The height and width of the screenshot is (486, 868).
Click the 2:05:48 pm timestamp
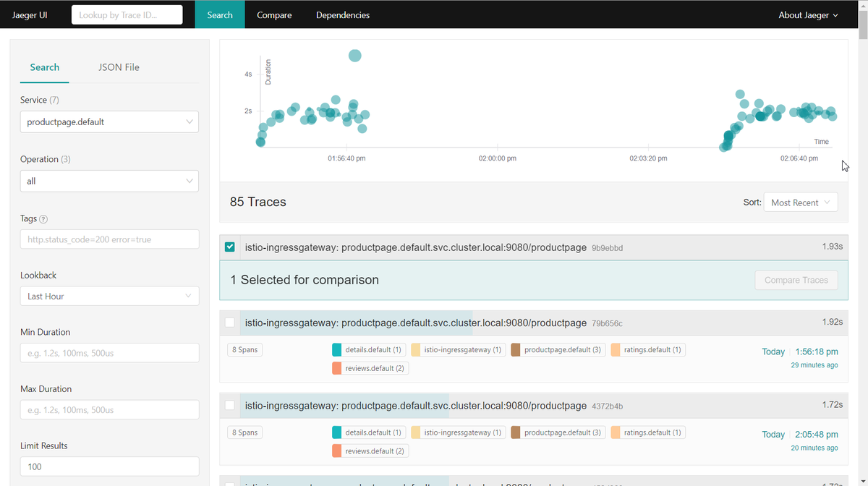click(817, 435)
